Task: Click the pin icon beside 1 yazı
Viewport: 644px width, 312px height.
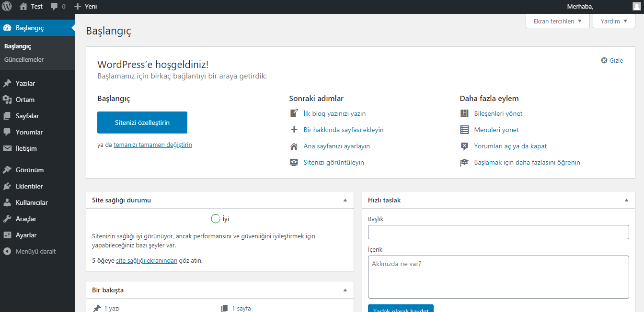Action: 97,308
